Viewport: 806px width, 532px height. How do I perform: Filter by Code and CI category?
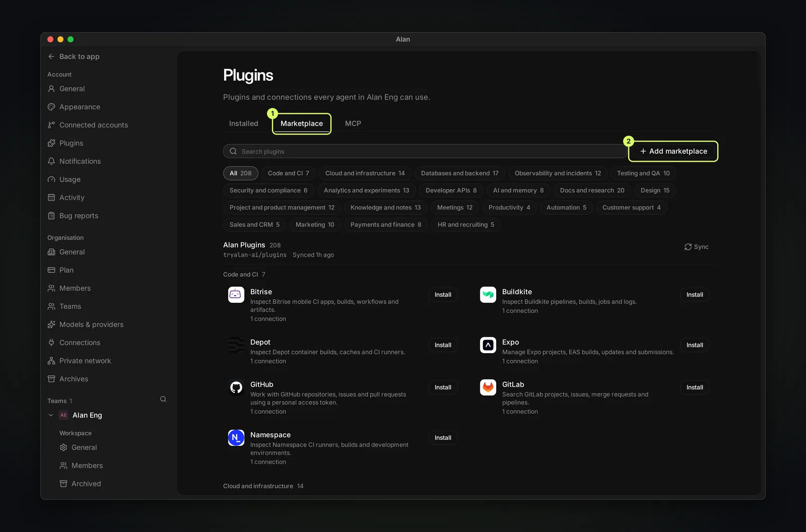pos(289,173)
